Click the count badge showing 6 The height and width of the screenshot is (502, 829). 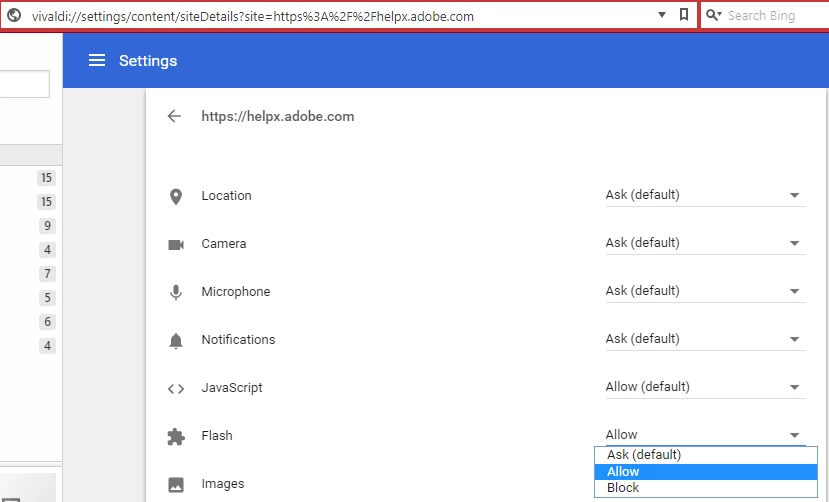point(47,322)
